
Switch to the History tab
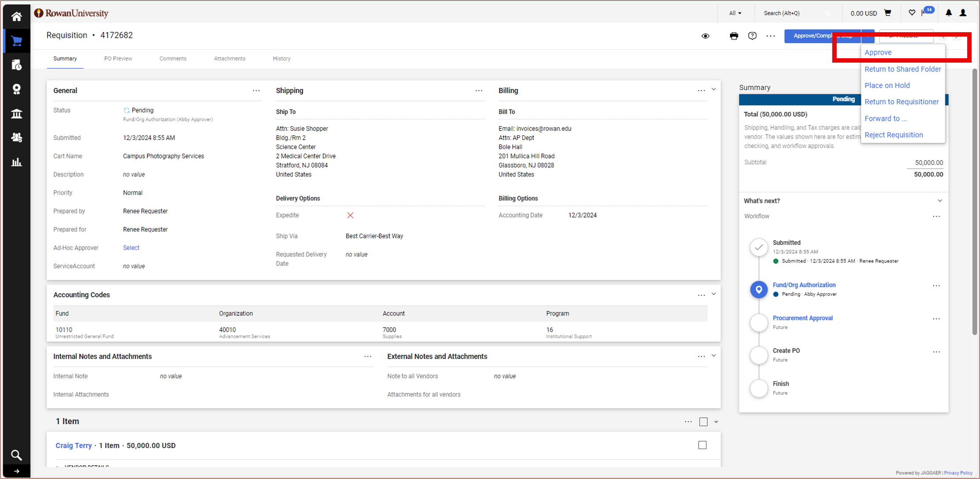pyautogui.click(x=281, y=59)
